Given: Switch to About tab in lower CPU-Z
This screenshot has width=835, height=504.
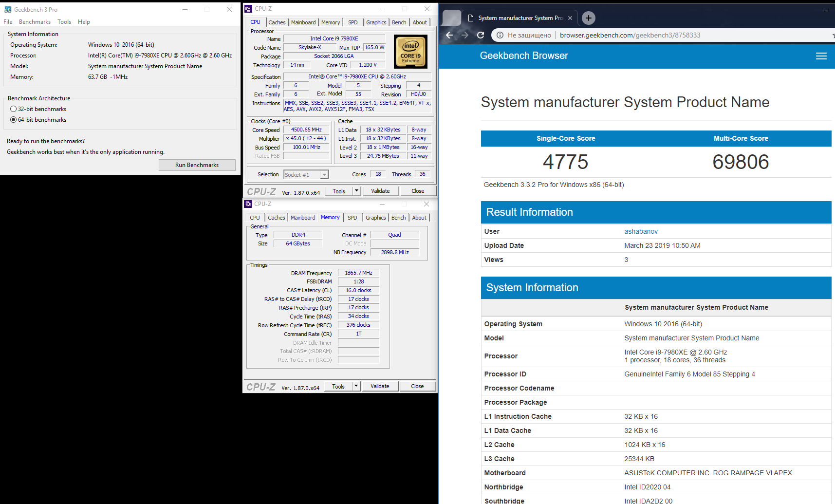Looking at the screenshot, I should tap(419, 218).
